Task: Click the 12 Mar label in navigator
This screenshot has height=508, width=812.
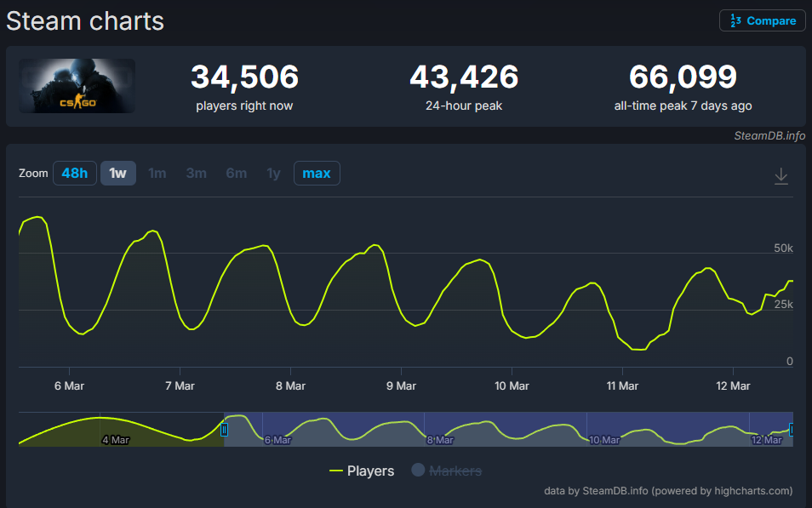Action: tap(767, 440)
